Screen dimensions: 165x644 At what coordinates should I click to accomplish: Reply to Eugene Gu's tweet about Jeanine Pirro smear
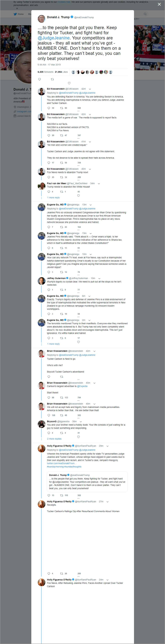(49, 227)
